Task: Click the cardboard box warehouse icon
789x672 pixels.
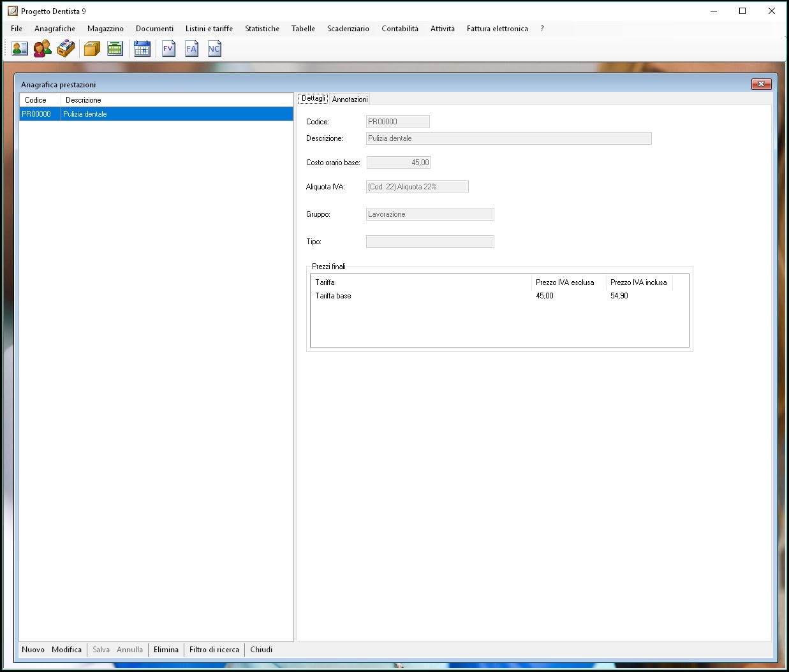Action: (x=92, y=48)
